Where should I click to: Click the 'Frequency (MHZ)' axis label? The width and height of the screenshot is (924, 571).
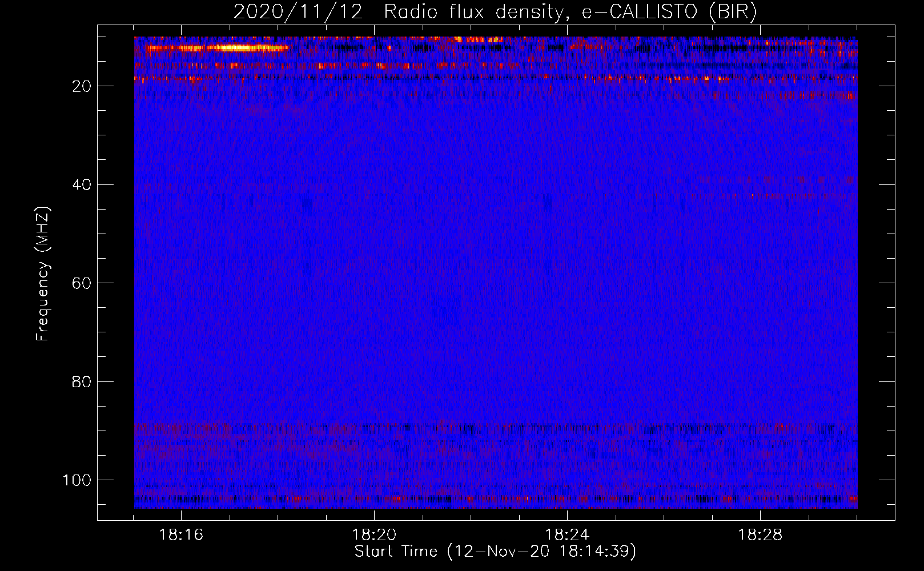[43, 274]
